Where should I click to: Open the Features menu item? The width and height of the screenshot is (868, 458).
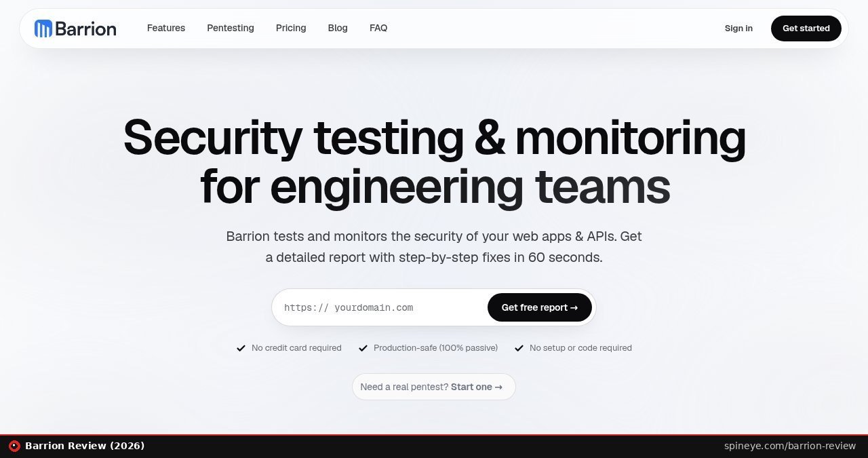click(166, 28)
